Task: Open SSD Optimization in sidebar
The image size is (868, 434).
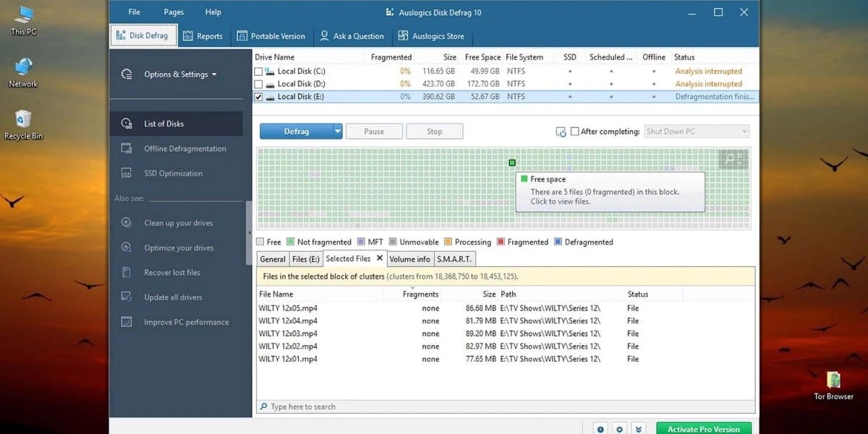Action: tap(173, 174)
